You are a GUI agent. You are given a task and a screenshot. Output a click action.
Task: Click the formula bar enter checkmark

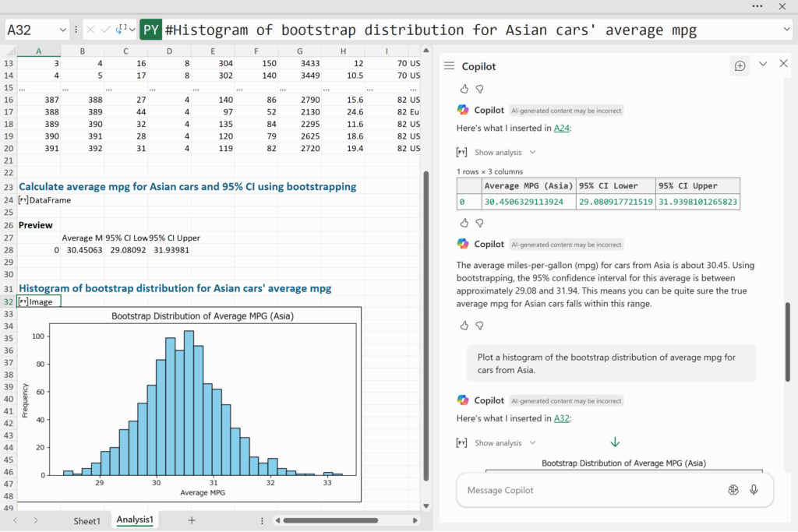(x=105, y=30)
